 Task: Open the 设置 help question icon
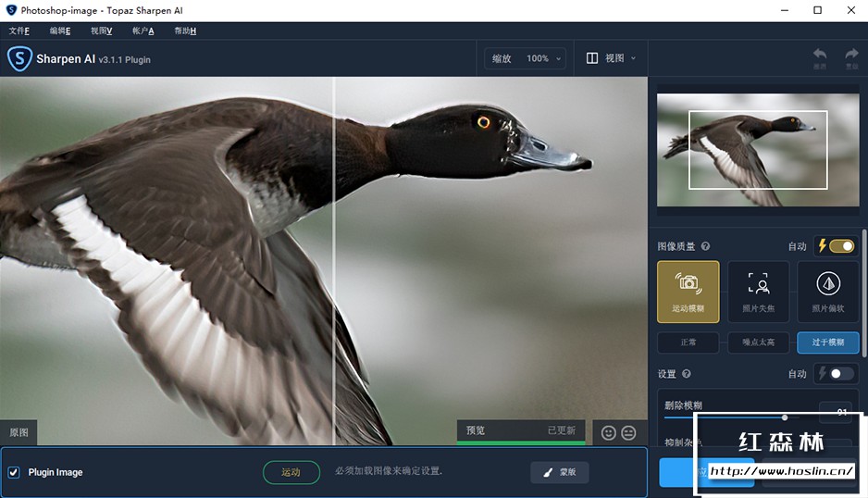coord(687,373)
